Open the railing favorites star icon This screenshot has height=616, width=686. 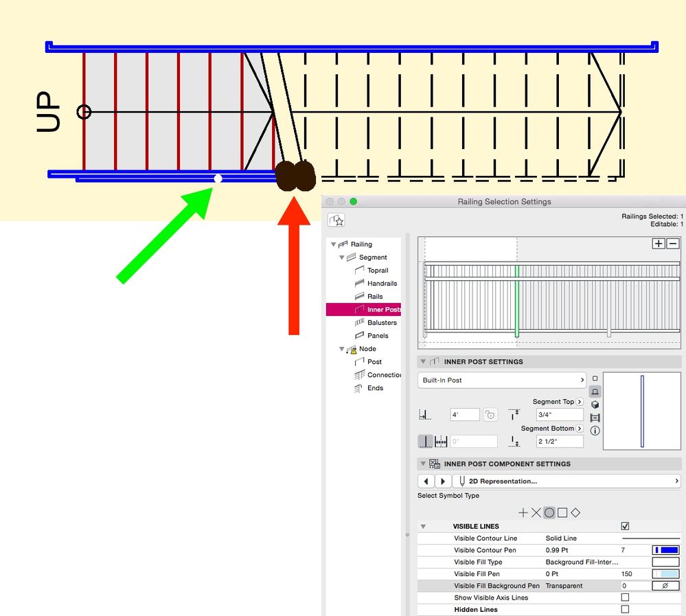click(x=336, y=220)
